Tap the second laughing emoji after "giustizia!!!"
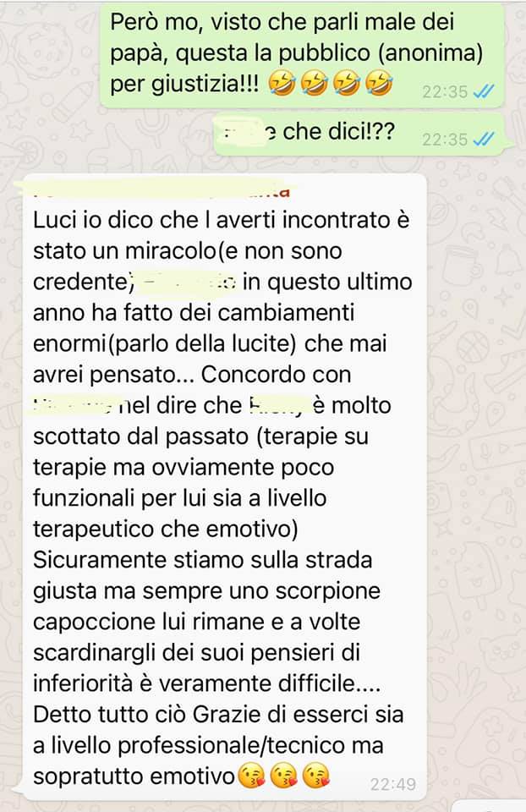 click(315, 84)
